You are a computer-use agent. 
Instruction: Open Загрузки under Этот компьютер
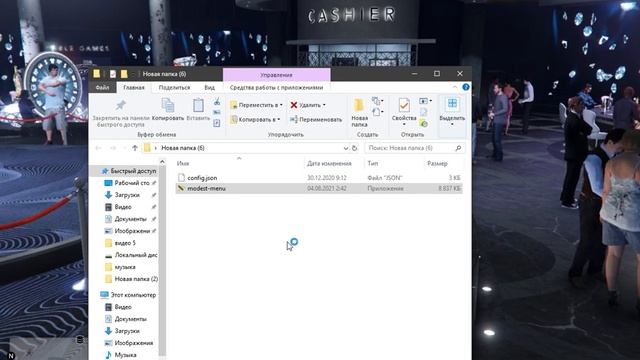click(x=127, y=331)
